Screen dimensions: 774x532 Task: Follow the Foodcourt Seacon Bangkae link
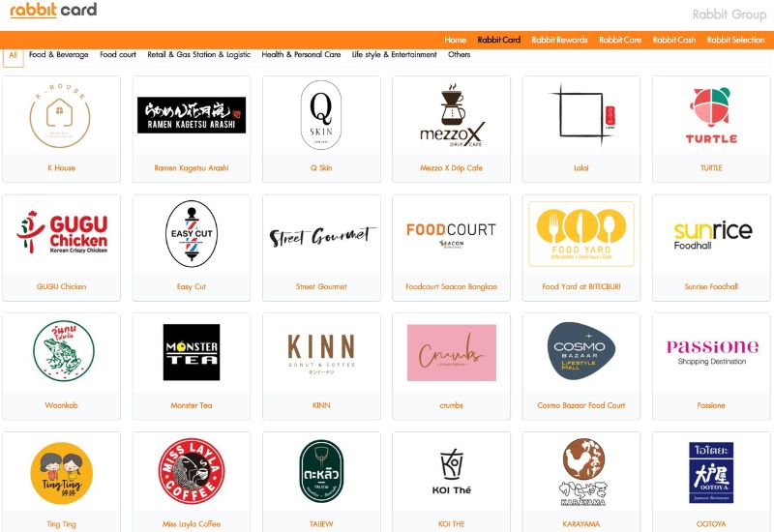[451, 286]
